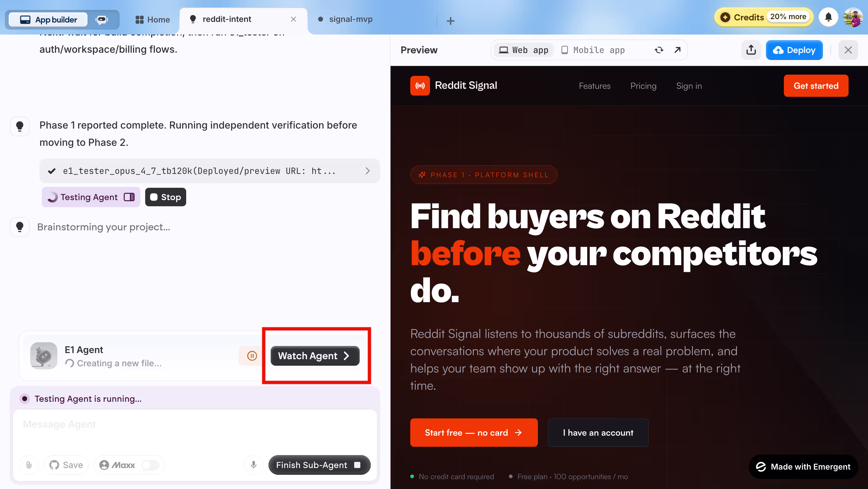
Task: Click I have an account button
Action: [x=598, y=432]
